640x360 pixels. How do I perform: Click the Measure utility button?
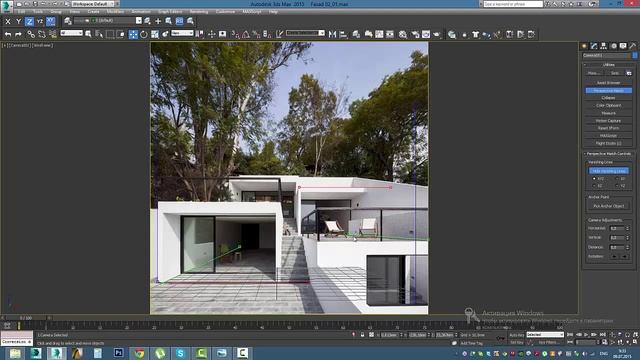point(609,113)
